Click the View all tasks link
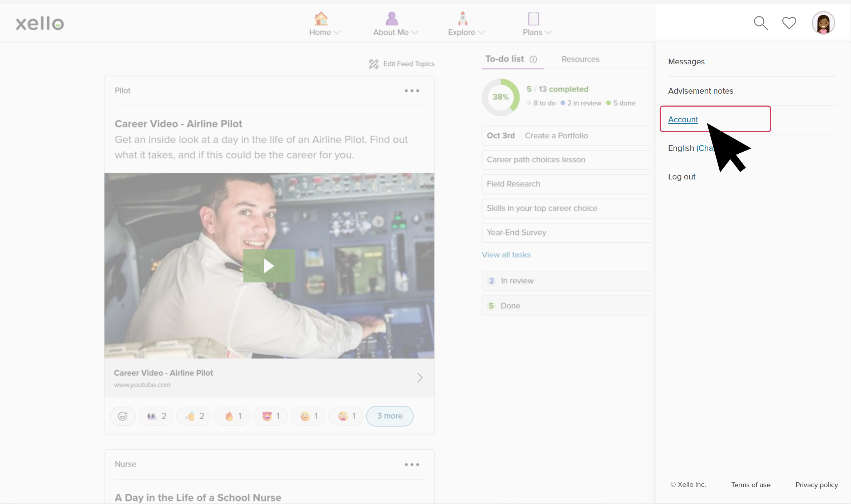The image size is (851, 504). 506,255
